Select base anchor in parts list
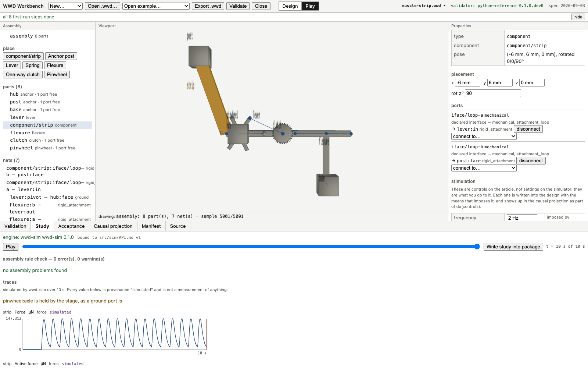The width and height of the screenshot is (588, 368). coord(48,110)
